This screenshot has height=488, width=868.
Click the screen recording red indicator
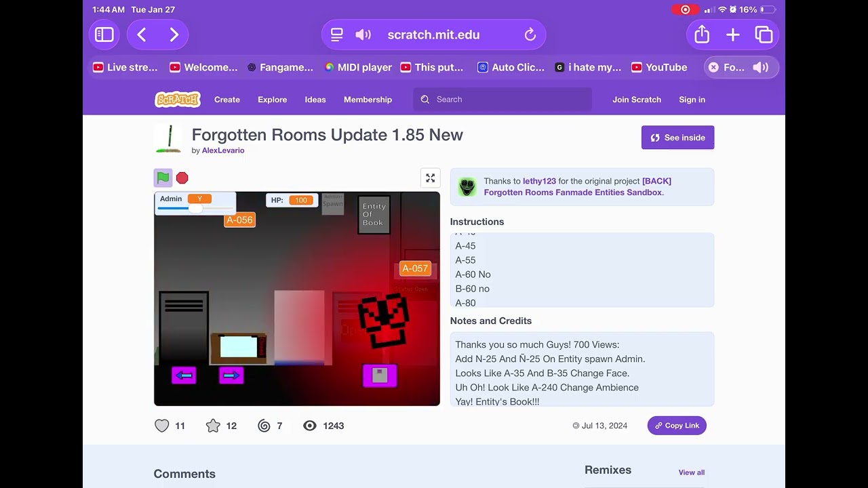(685, 9)
